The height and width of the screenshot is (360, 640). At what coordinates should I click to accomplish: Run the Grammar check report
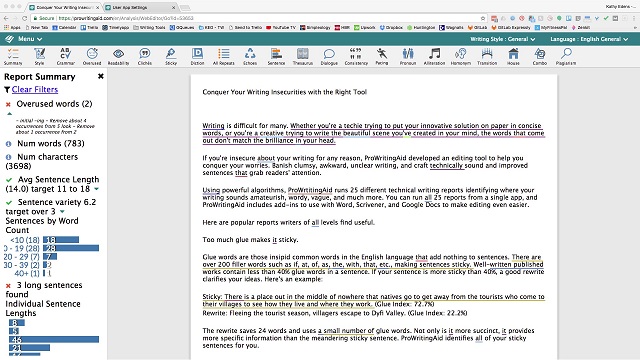pyautogui.click(x=65, y=56)
